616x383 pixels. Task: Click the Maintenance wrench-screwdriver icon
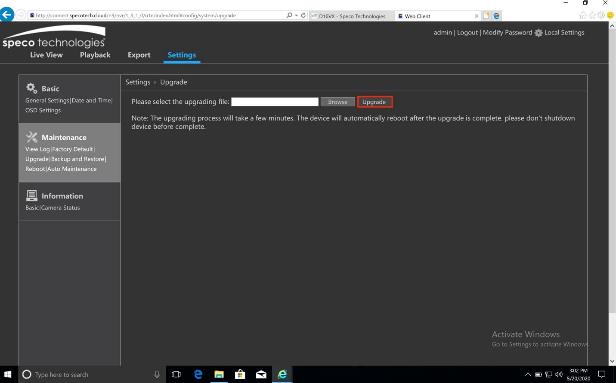(31, 137)
